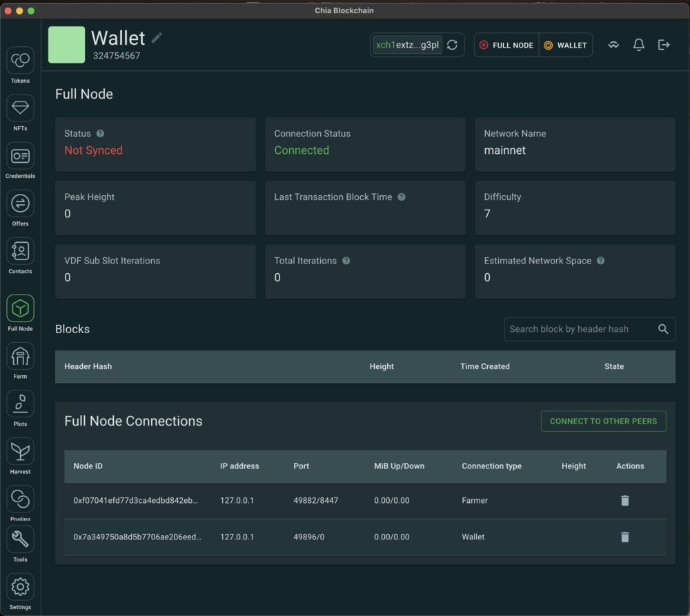This screenshot has width=690, height=616.
Task: Click the Node ID column header
Action: point(88,466)
